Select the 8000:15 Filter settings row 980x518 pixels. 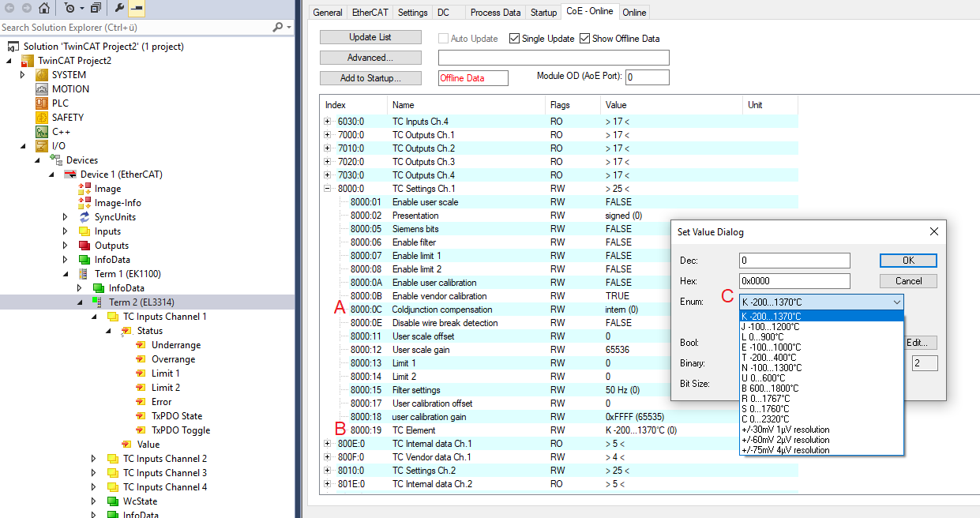tap(559, 390)
